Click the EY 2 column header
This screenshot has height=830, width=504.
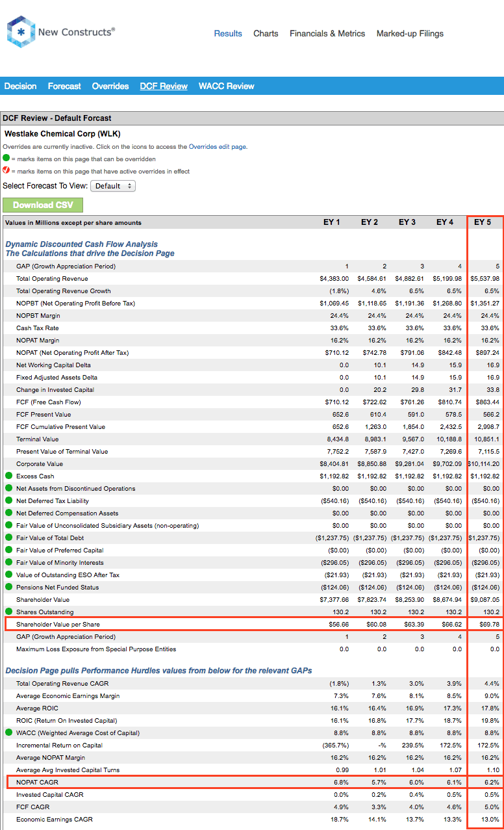click(370, 222)
